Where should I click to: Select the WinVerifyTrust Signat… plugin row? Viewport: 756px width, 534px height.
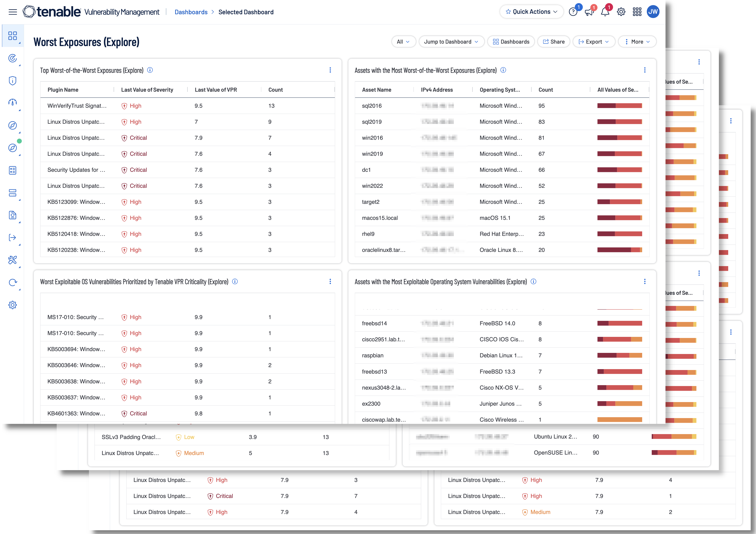187,106
